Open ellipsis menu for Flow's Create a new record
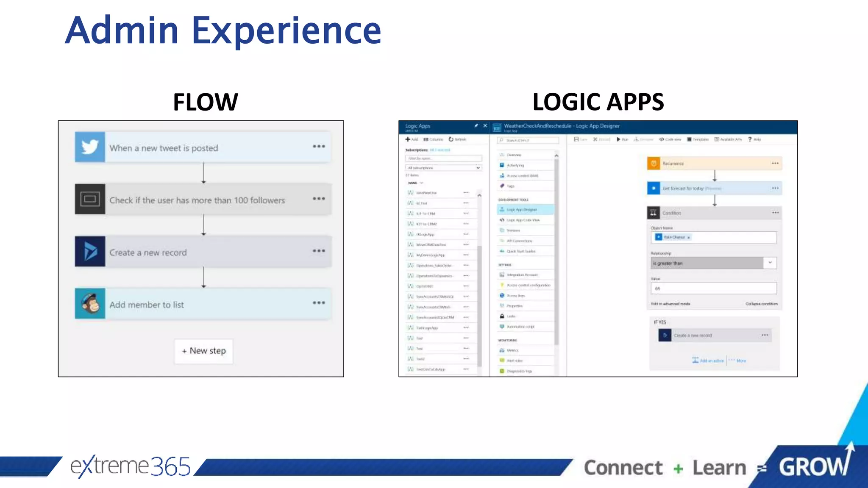Viewport: 868px width, 488px height. point(319,251)
